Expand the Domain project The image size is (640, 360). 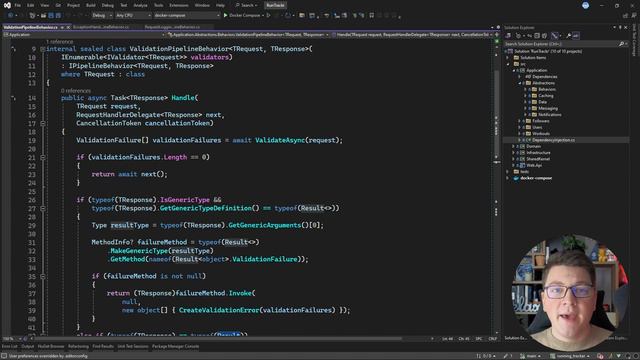tap(514, 147)
